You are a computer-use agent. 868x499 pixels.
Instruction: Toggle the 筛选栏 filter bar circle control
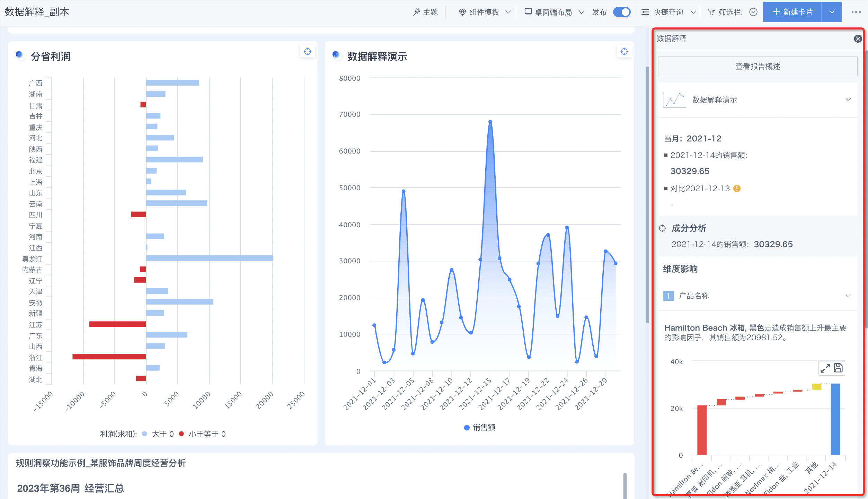coord(753,12)
